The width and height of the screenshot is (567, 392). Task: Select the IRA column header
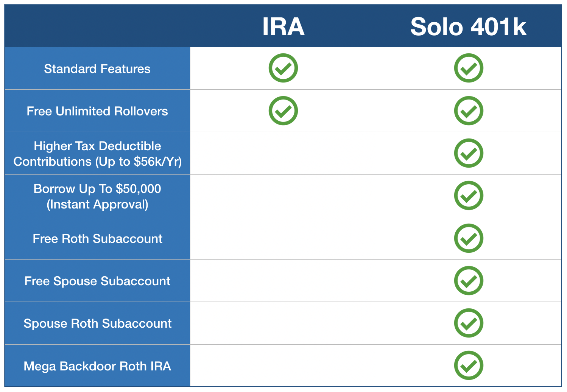(283, 27)
